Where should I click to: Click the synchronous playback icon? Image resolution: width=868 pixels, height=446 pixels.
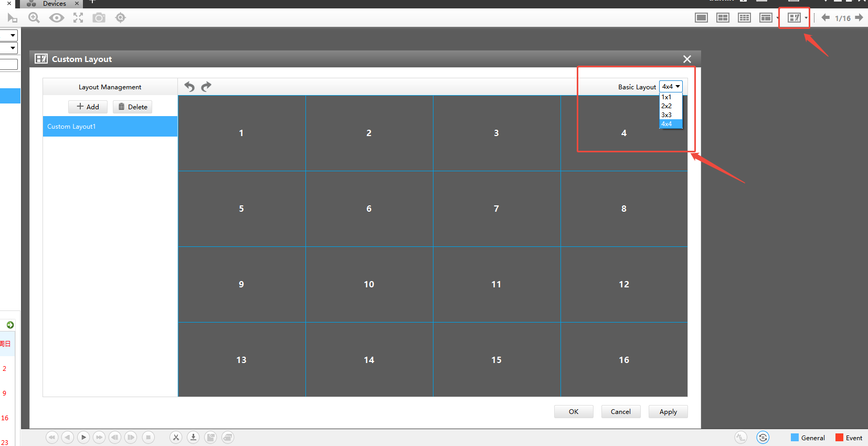[763, 437]
